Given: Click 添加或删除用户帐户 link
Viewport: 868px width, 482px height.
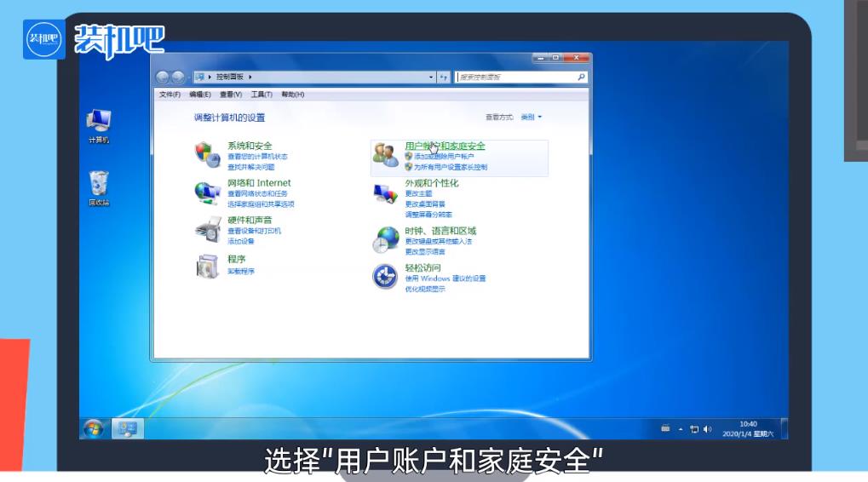Looking at the screenshot, I should click(x=444, y=157).
